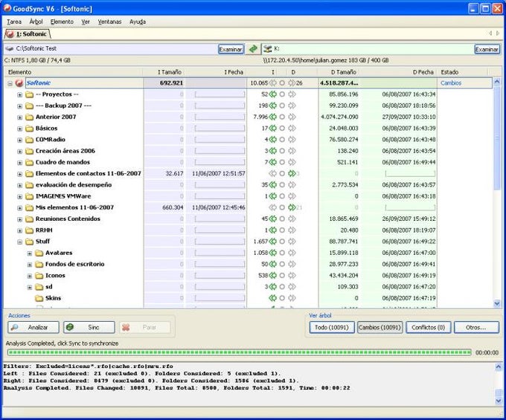
Task: Click the right-arrow icon in sd row
Action: 292,287
